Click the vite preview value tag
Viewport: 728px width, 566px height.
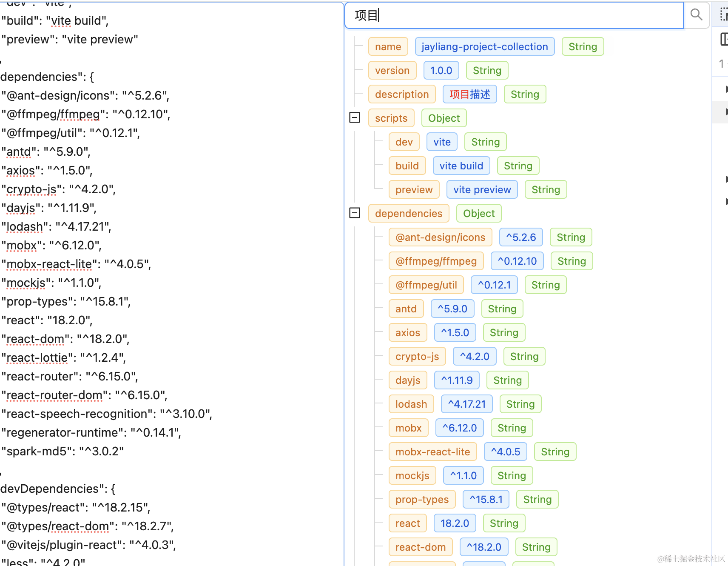tap(482, 190)
